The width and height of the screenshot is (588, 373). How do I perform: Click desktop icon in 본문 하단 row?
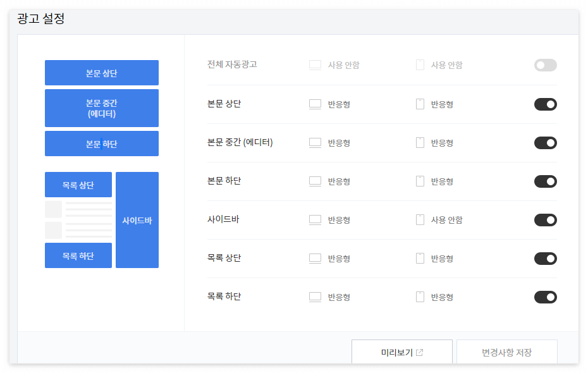pos(315,181)
